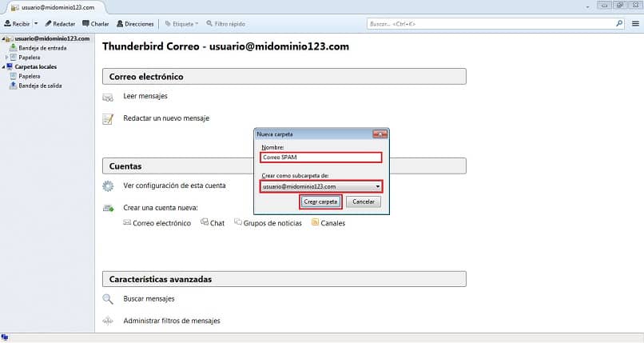
Task: Create a new Chat account
Action: pyautogui.click(x=217, y=223)
